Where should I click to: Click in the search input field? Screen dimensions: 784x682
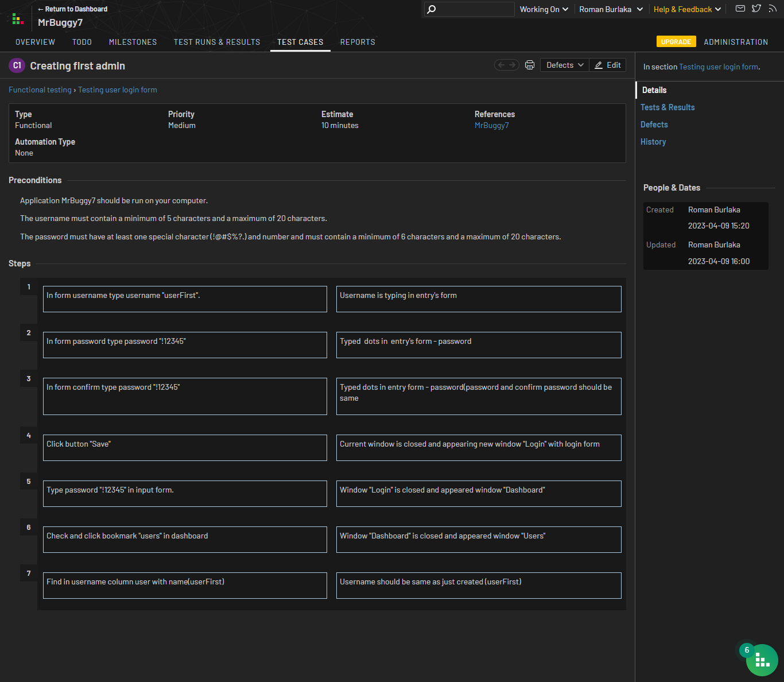pyautogui.click(x=475, y=9)
